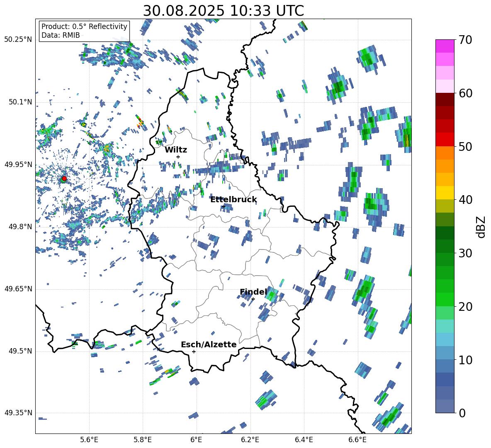Click the 49.65°N latitude label
This screenshot has height=448, width=491.
18,289
